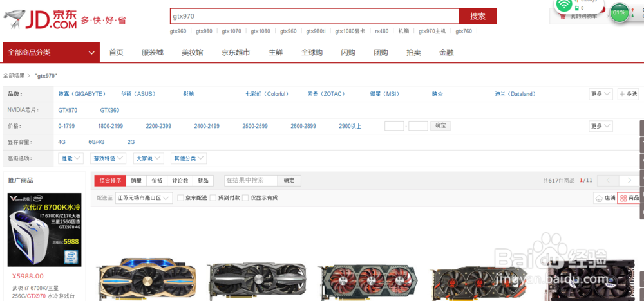The image size is (644, 301).
Task: Open 生鲜 navigation item
Action: click(x=276, y=53)
